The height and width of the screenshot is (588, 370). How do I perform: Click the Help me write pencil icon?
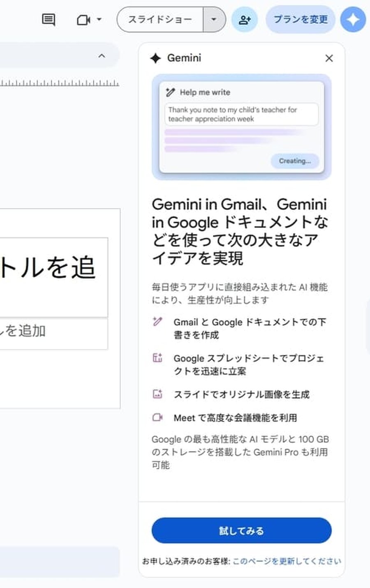pos(171,92)
